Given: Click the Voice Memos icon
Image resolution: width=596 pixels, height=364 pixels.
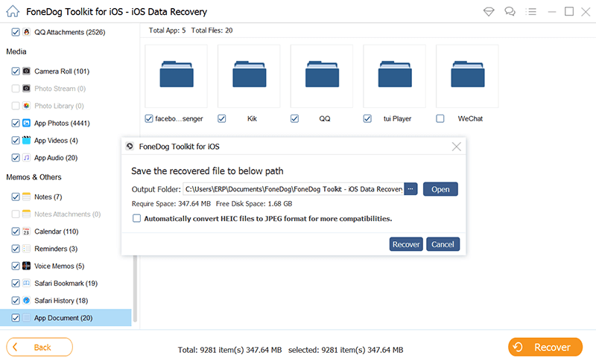Looking at the screenshot, I should [x=26, y=266].
